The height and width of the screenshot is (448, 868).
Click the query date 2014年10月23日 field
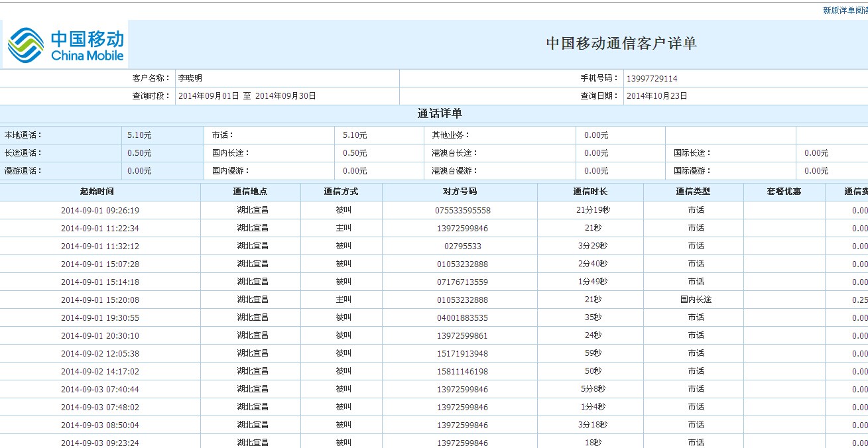[656, 96]
